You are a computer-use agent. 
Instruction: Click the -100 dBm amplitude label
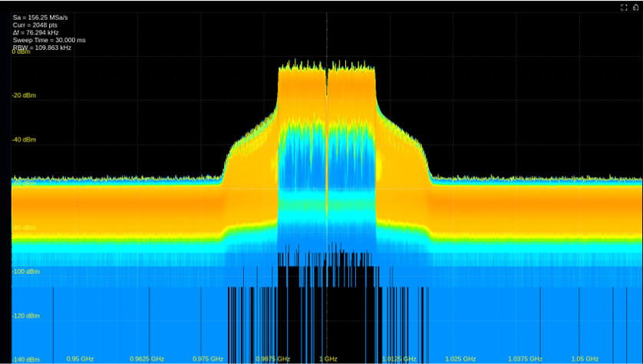(x=25, y=271)
